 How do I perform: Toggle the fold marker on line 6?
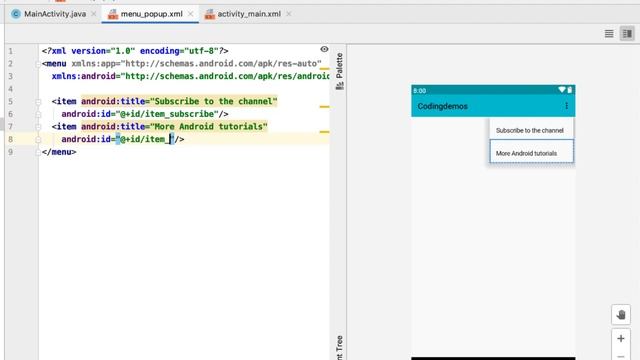click(x=38, y=114)
